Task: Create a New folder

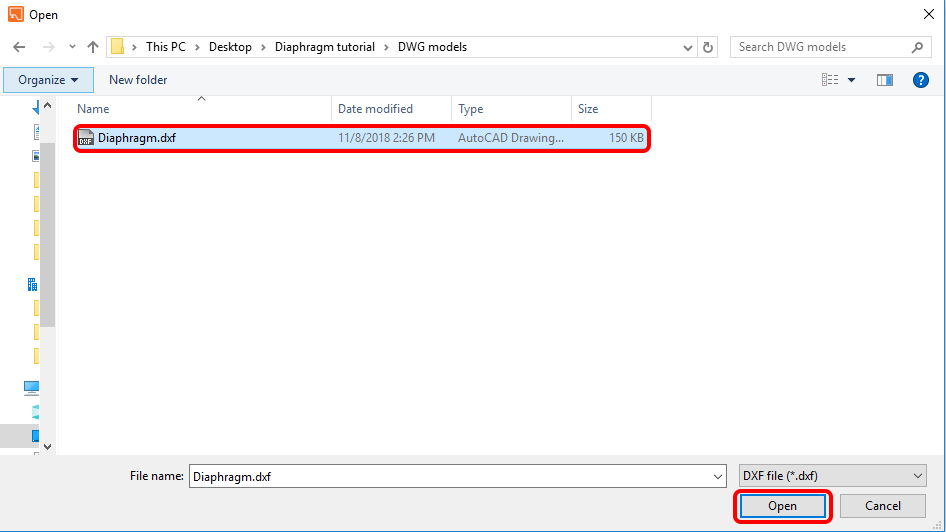Action: tap(138, 80)
